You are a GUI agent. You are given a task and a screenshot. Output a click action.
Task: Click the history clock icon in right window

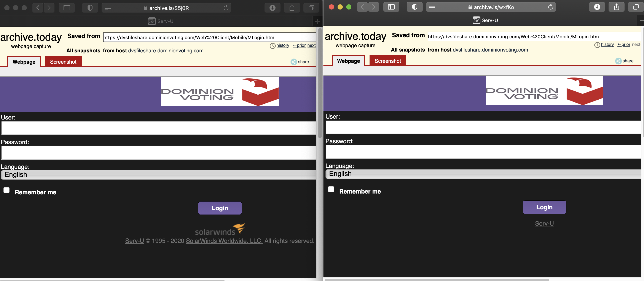597,45
